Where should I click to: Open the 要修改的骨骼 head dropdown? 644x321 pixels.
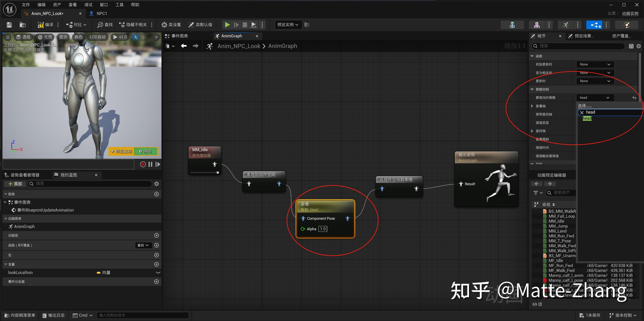(x=595, y=98)
